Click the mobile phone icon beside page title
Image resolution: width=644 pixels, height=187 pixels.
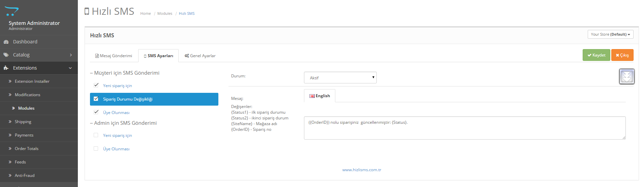click(x=87, y=11)
